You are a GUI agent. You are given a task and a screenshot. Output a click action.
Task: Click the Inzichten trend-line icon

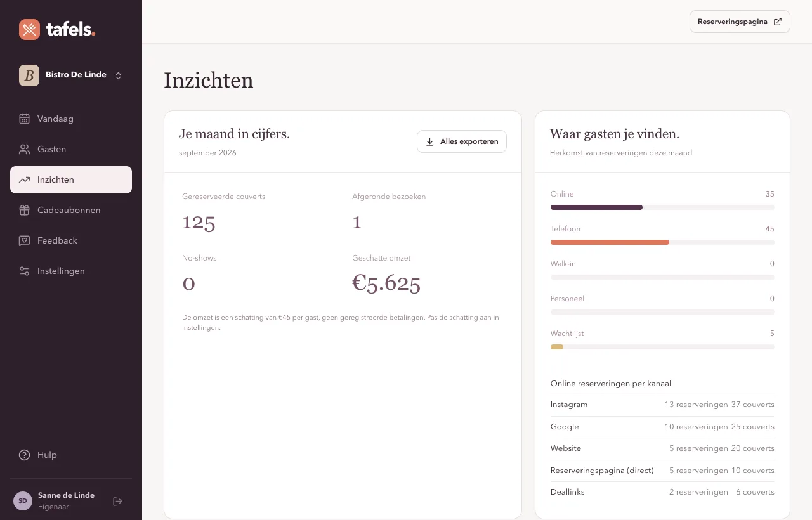[24, 179]
